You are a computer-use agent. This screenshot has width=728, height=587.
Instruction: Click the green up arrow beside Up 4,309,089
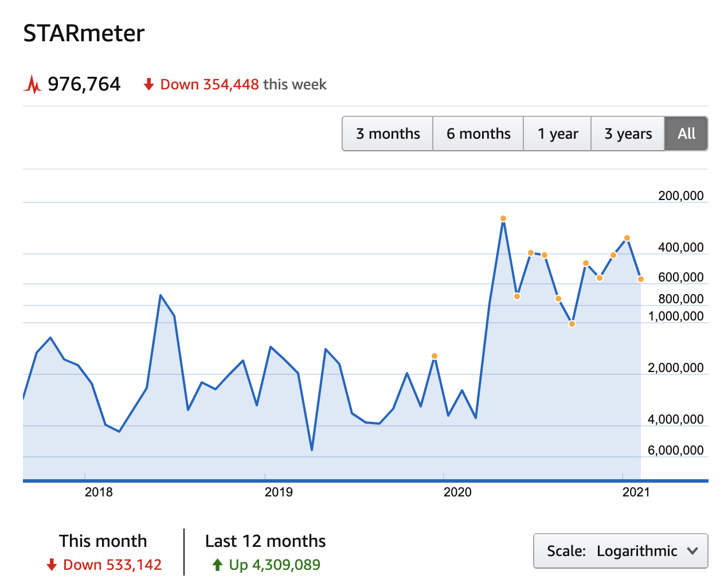coord(217,565)
